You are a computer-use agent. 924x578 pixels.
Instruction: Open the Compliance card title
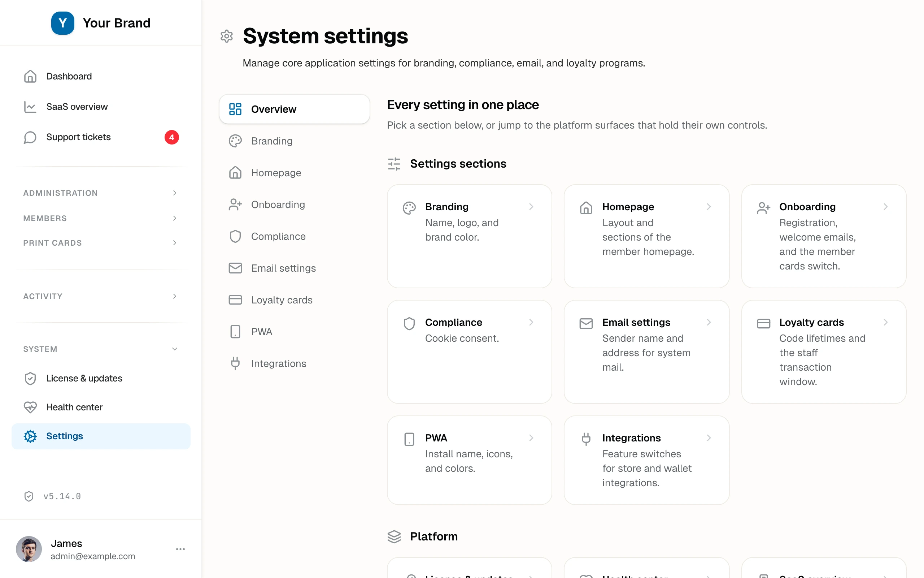click(x=454, y=322)
